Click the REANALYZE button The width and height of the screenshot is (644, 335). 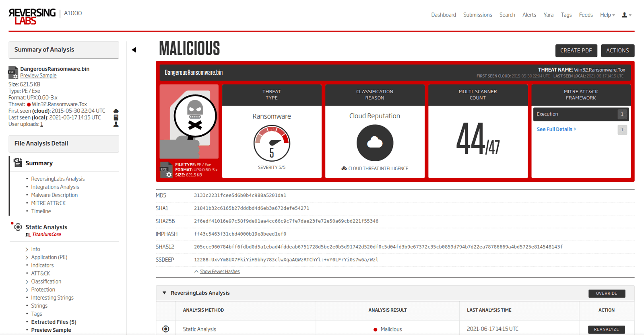click(x=606, y=329)
